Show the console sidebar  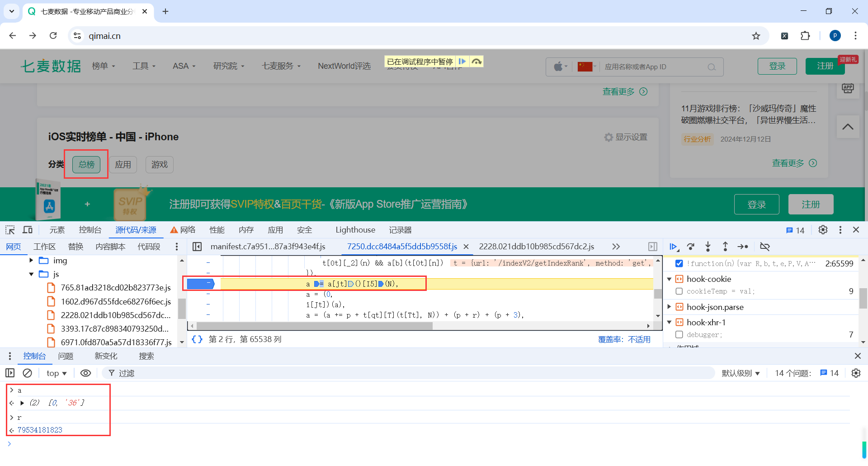coord(10,373)
